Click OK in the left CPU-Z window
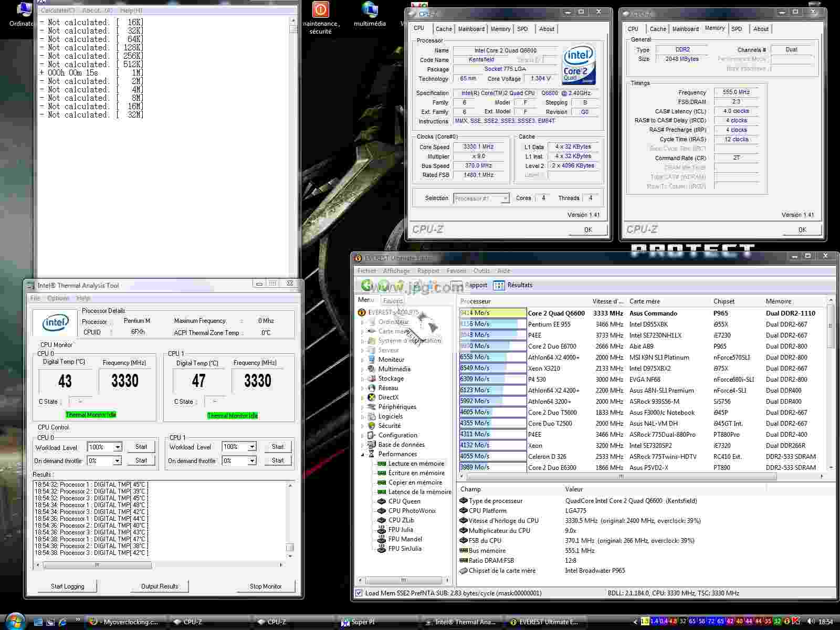 point(588,229)
